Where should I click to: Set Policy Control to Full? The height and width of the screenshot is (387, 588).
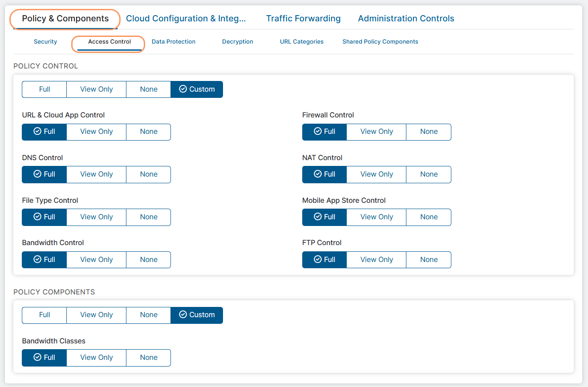tap(45, 89)
